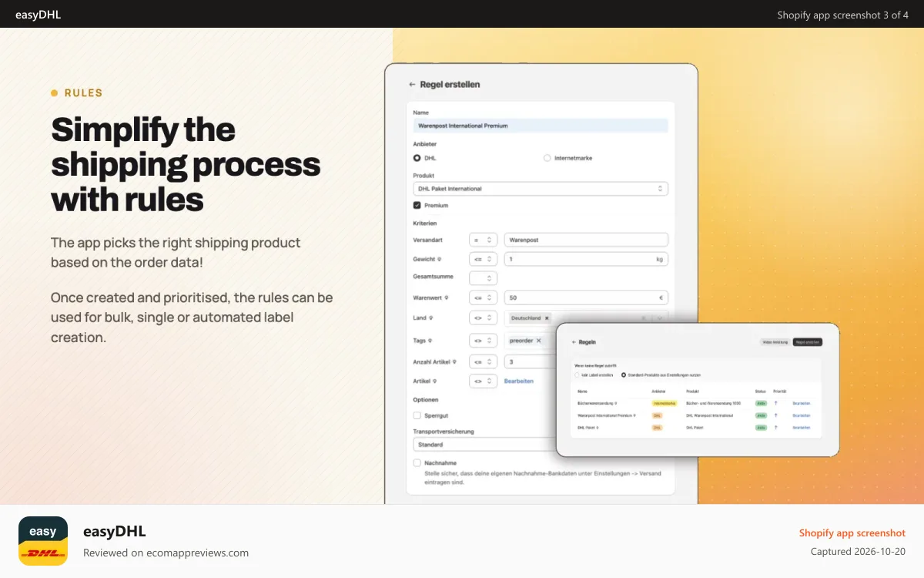Click Bearbeiten for the DHL Paket rule
Viewport: 924px width, 578px height.
click(802, 428)
